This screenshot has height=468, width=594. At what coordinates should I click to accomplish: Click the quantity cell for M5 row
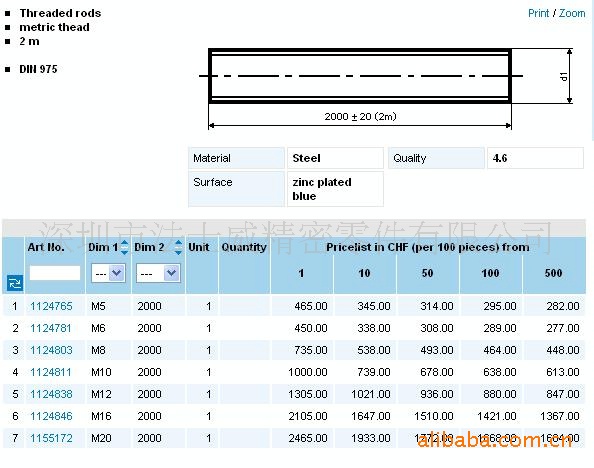click(x=245, y=306)
